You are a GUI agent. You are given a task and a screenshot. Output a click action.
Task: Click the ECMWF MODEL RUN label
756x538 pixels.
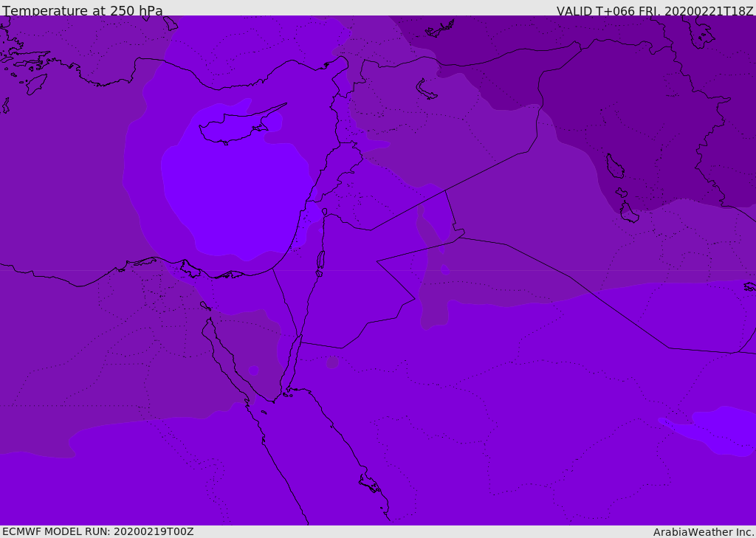pyautogui.click(x=97, y=531)
